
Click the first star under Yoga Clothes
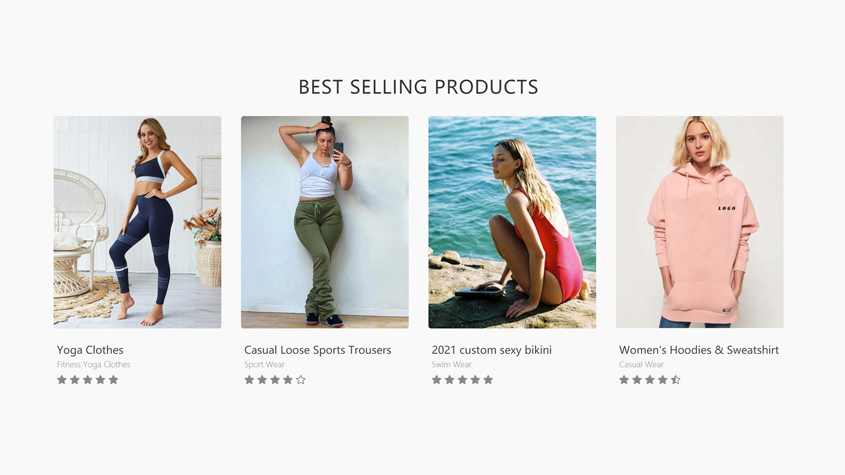pyautogui.click(x=62, y=380)
